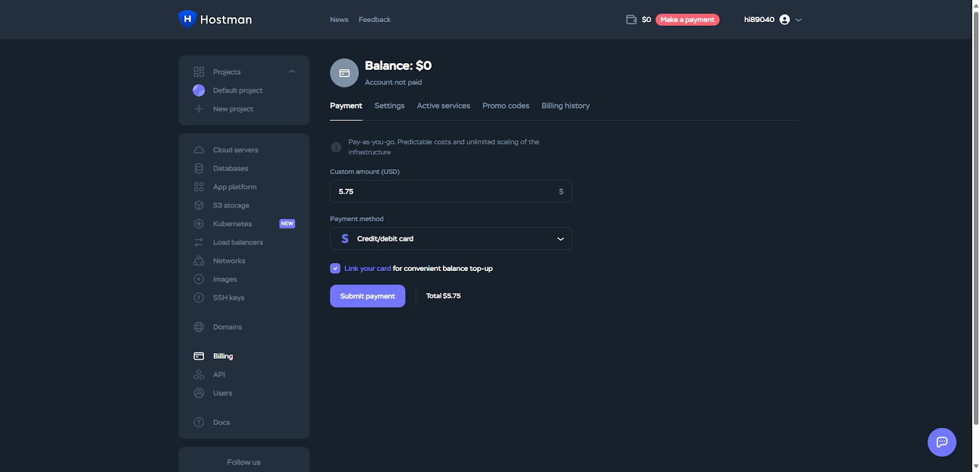Open the Billing history tab
The image size is (980, 472).
(x=565, y=106)
